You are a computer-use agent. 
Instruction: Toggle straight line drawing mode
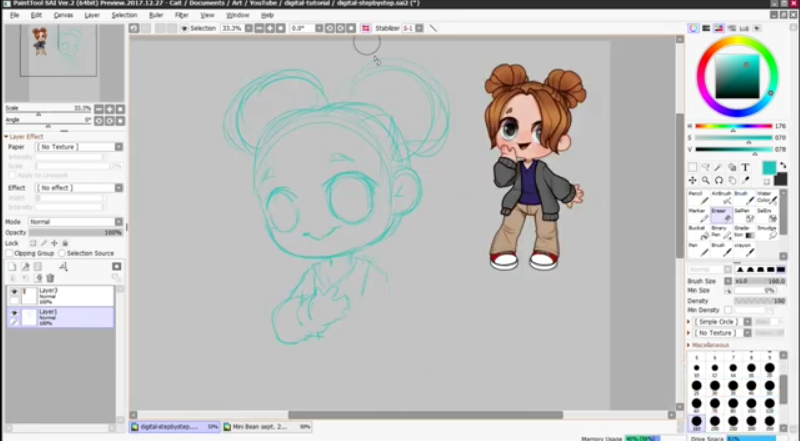(x=433, y=29)
